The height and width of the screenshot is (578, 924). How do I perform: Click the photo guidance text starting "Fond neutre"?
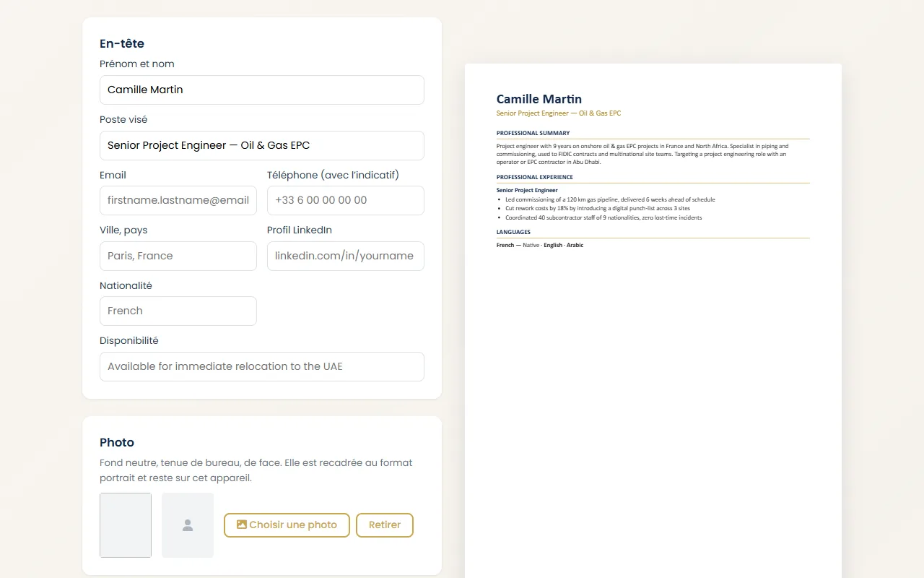256,470
